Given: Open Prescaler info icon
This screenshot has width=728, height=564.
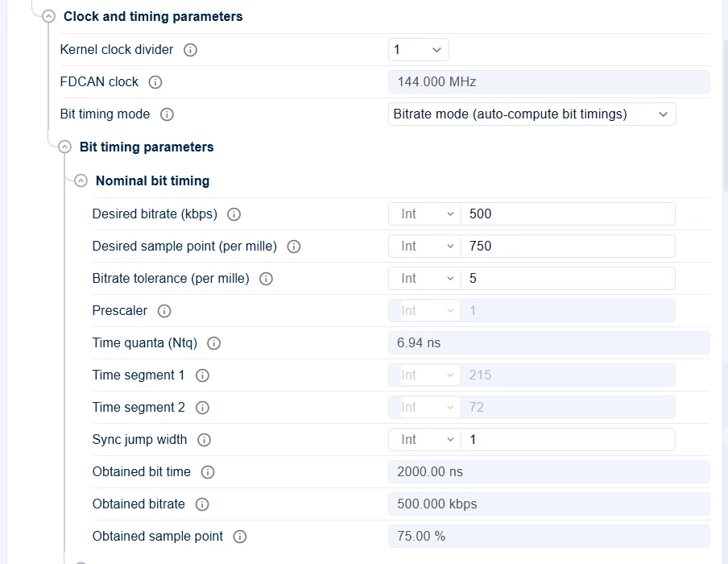Looking at the screenshot, I should pos(164,311).
